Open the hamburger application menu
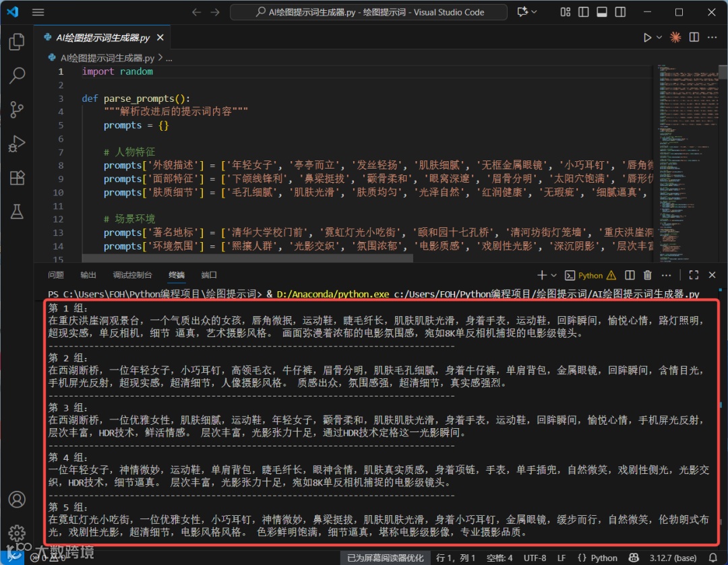This screenshot has width=728, height=565. pos(38,12)
